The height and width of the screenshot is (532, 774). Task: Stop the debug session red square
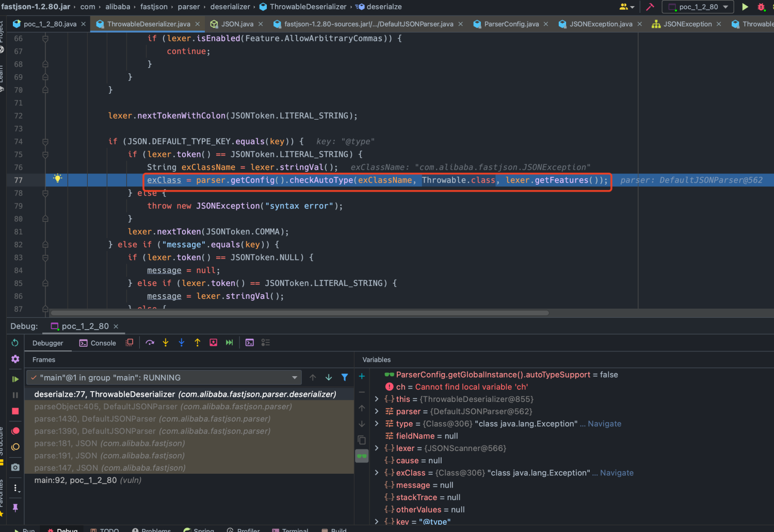[x=15, y=411]
